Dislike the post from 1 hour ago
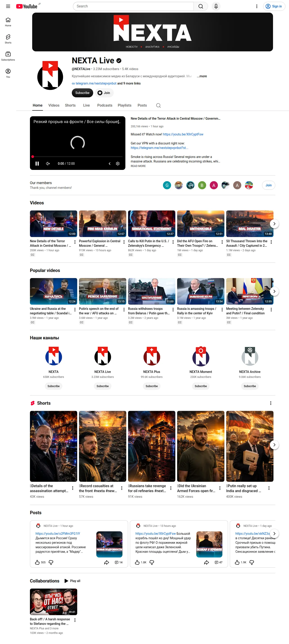 [x=51, y=562]
